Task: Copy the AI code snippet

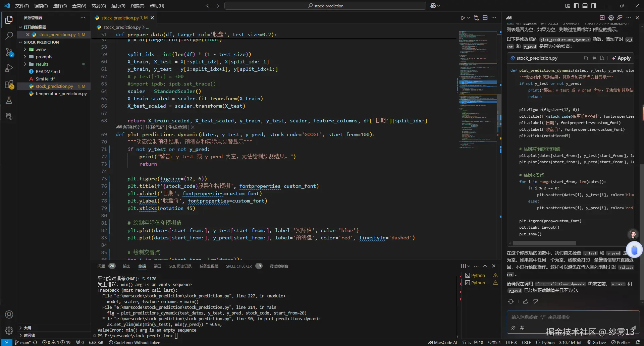Action: (x=586, y=58)
